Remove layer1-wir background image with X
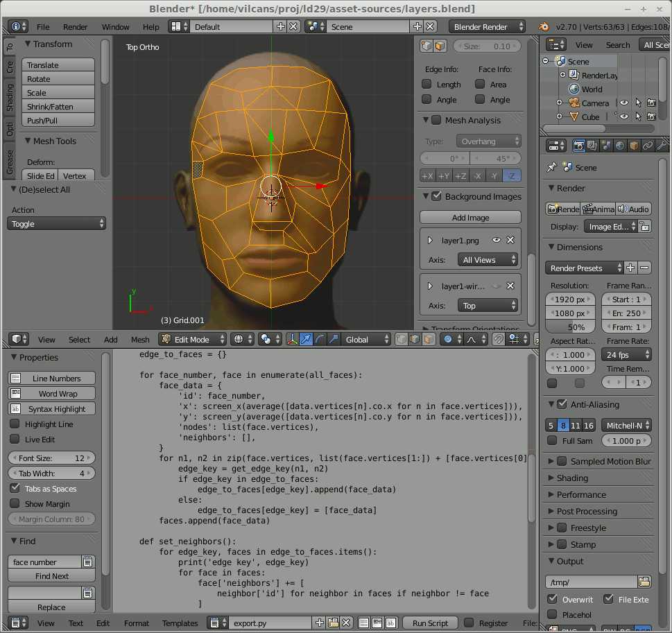The height and width of the screenshot is (633, 672). 510,286
